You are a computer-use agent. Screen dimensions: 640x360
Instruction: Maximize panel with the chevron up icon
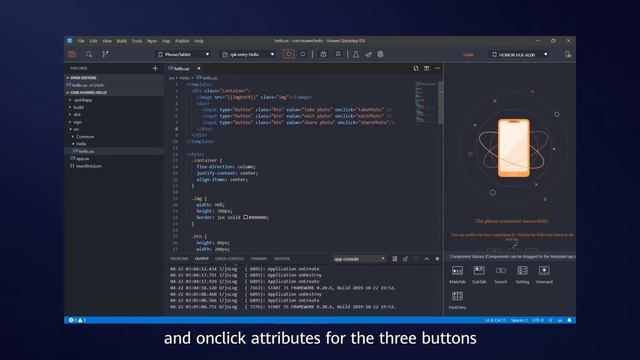click(x=427, y=259)
